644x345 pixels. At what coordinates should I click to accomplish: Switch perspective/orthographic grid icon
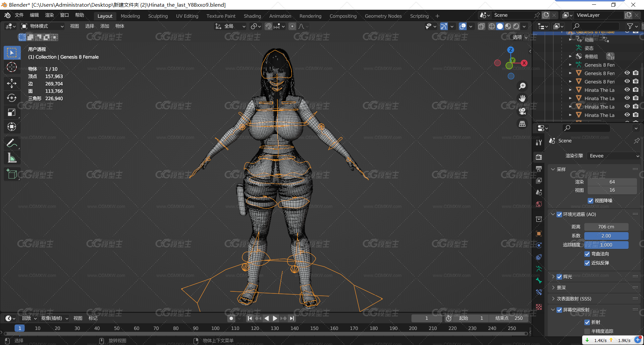click(522, 124)
